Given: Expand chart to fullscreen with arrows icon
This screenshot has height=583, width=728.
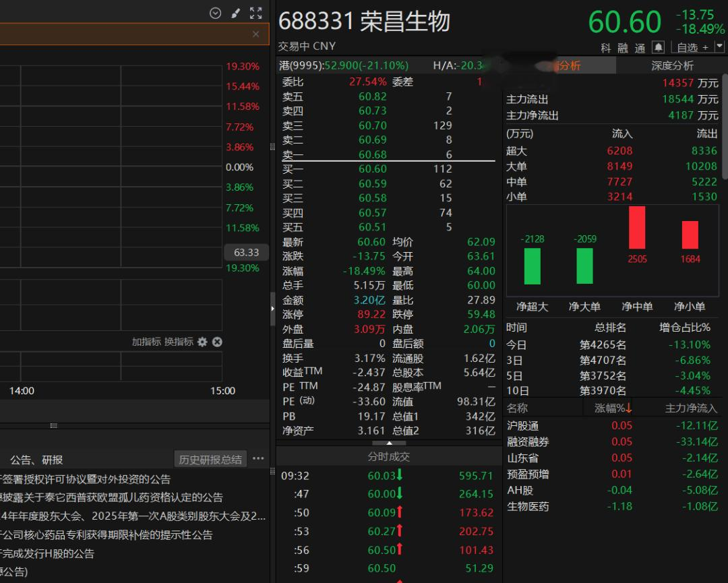Looking at the screenshot, I should tap(256, 13).
